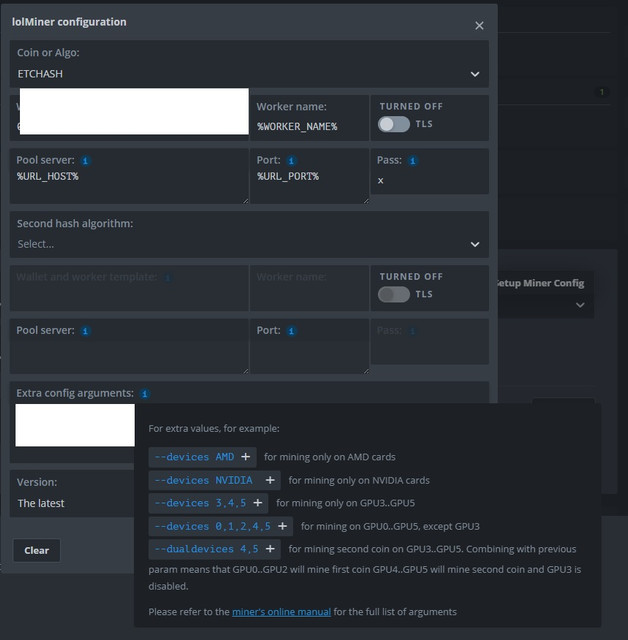Click the info icon next to Port

click(291, 160)
